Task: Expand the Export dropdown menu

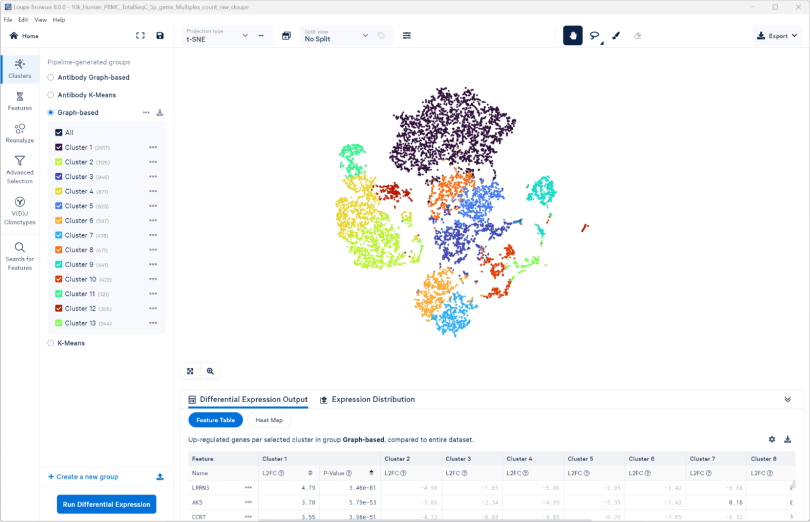Action: (777, 36)
